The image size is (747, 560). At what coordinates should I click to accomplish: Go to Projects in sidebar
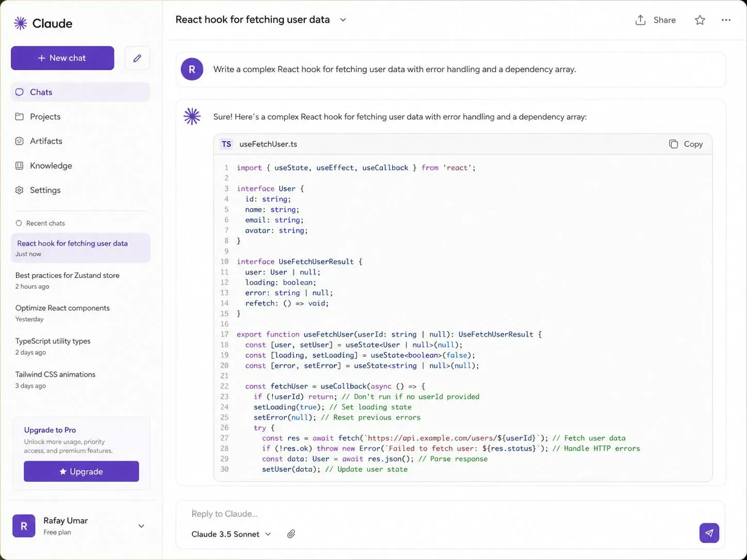point(80,117)
